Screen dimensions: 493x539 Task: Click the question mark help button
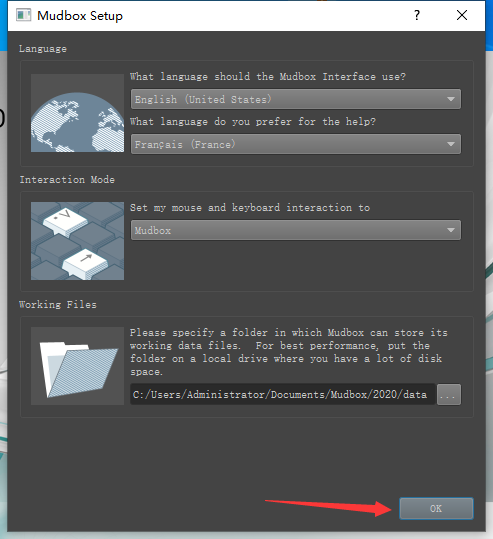[417, 15]
